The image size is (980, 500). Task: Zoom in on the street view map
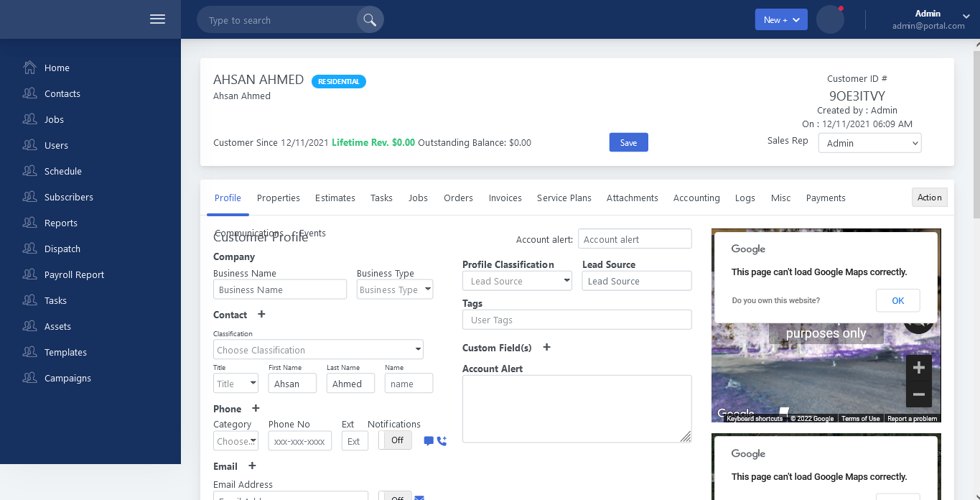(918, 368)
